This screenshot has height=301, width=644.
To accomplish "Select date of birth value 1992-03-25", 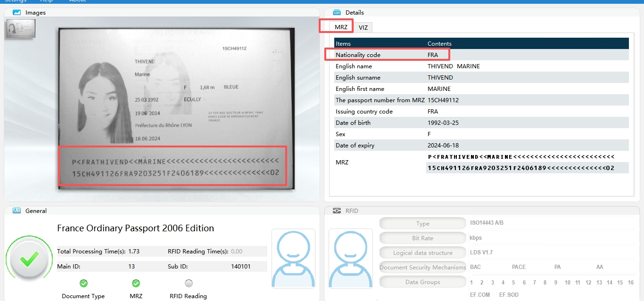I will tap(443, 122).
